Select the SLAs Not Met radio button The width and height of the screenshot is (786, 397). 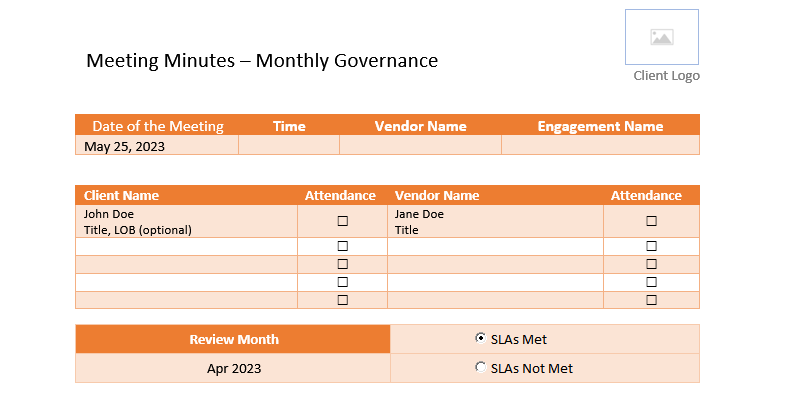pyautogui.click(x=480, y=367)
